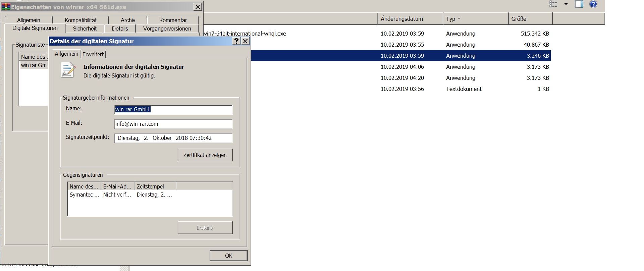Switch to the Erweitert tab

tap(93, 54)
